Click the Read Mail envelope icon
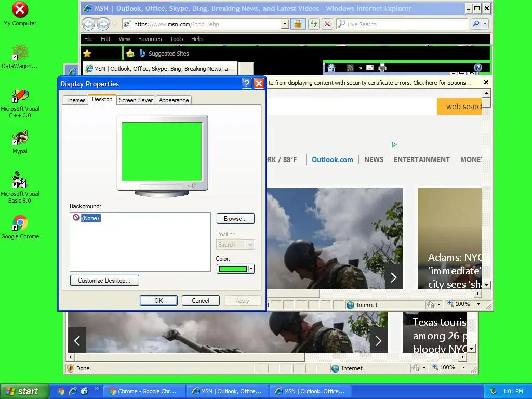Screen dimensions: 532x399 pyautogui.click(x=370, y=68)
